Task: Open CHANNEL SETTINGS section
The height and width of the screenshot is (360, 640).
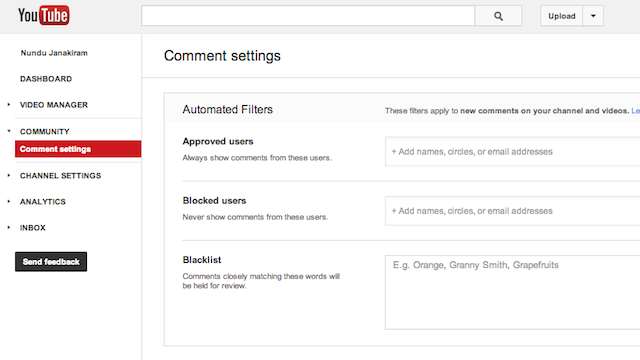Action: 60,176
